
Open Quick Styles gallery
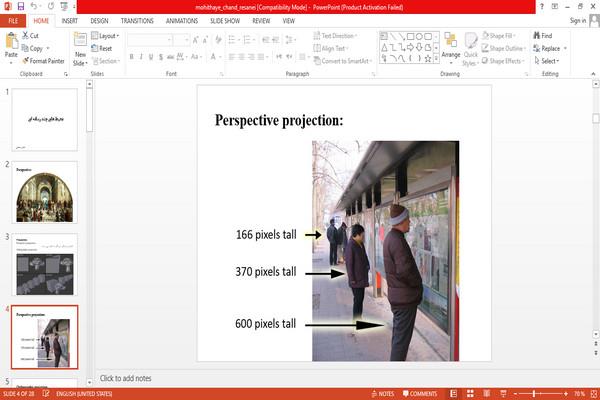coord(471,49)
